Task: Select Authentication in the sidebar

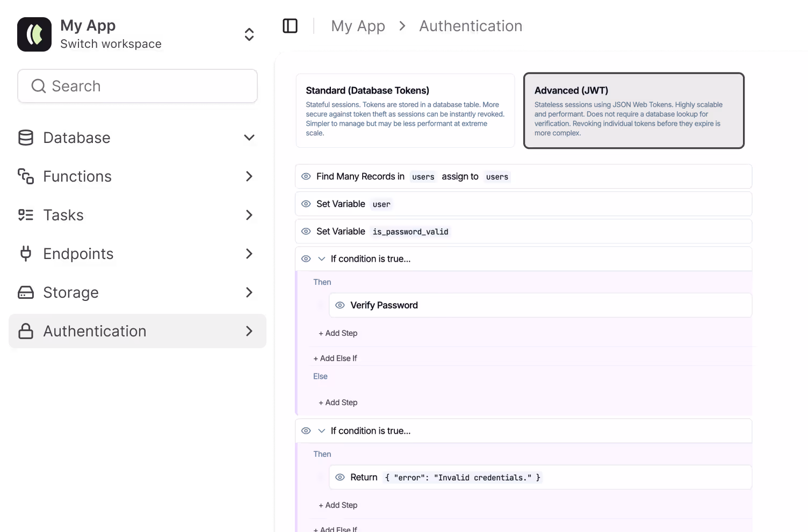Action: pyautogui.click(x=138, y=331)
